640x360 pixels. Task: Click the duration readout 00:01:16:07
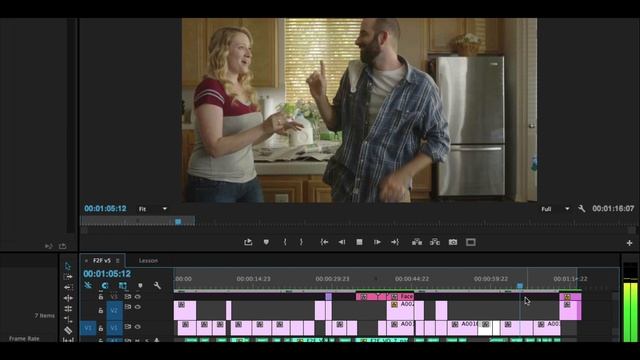tap(613, 209)
